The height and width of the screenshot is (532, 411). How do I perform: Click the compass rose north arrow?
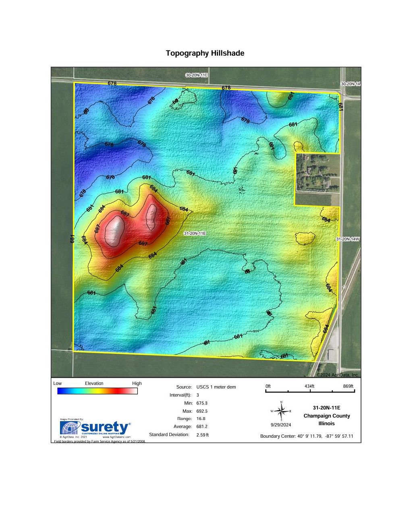pos(281,411)
